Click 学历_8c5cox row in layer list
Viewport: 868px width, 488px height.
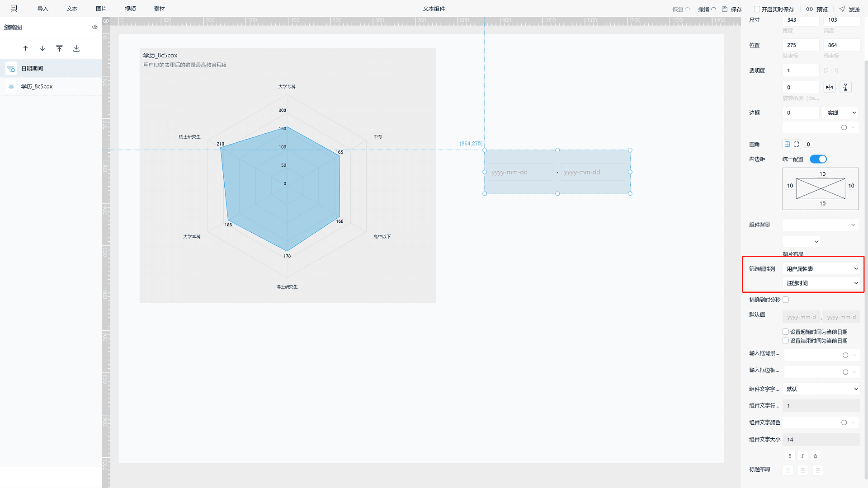coord(51,86)
